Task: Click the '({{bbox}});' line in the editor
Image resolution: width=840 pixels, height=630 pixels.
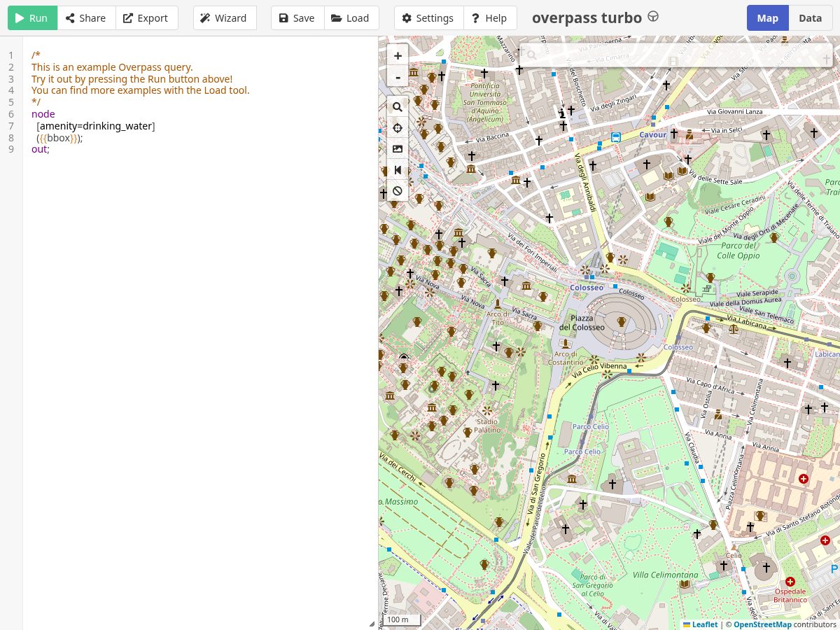Action: click(x=59, y=138)
